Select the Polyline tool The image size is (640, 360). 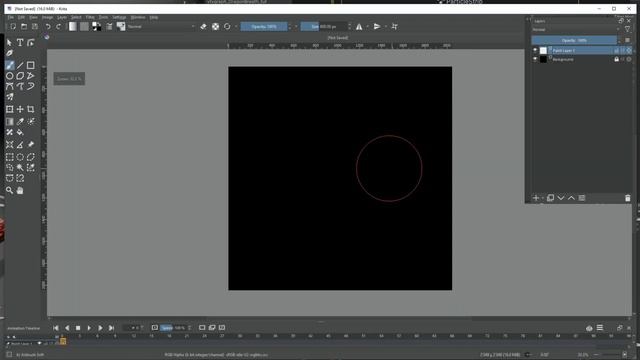click(x=31, y=76)
